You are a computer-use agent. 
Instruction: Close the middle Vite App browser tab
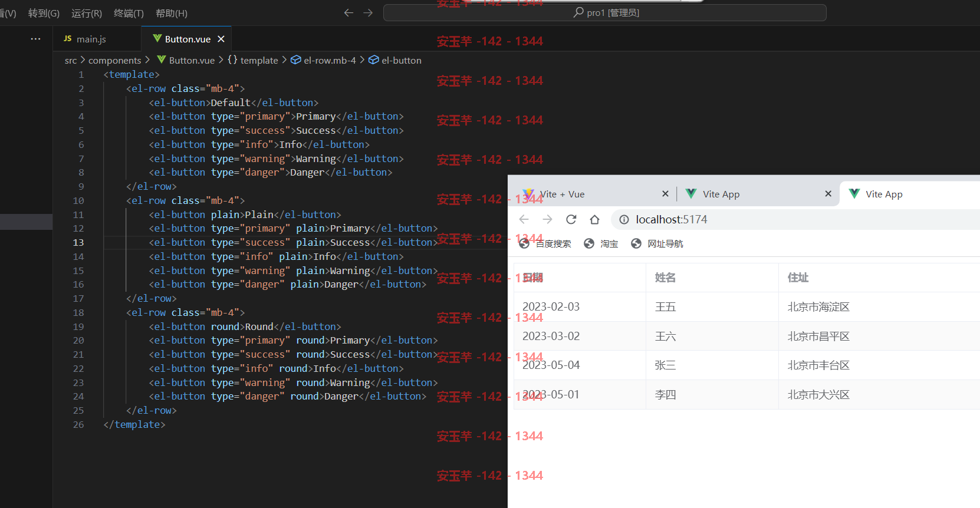[x=828, y=193]
